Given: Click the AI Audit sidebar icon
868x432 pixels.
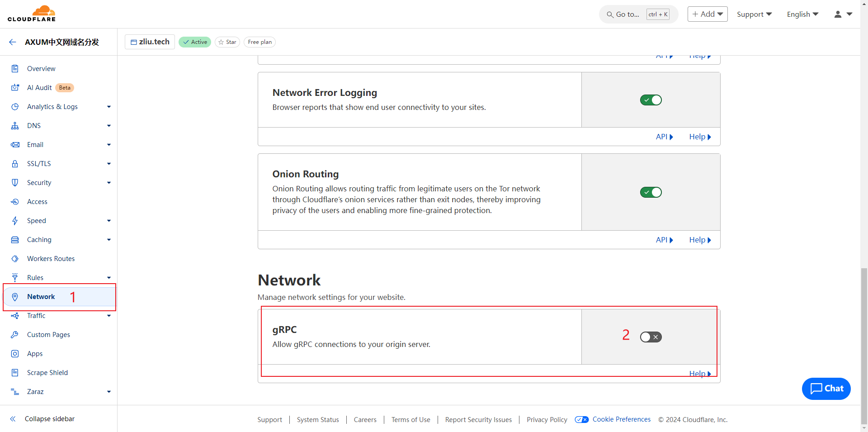Looking at the screenshot, I should (15, 88).
